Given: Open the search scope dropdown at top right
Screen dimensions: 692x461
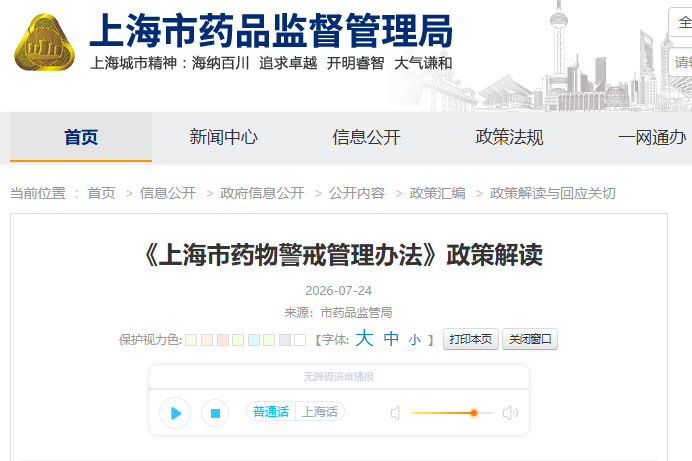Looking at the screenshot, I should tap(681, 22).
